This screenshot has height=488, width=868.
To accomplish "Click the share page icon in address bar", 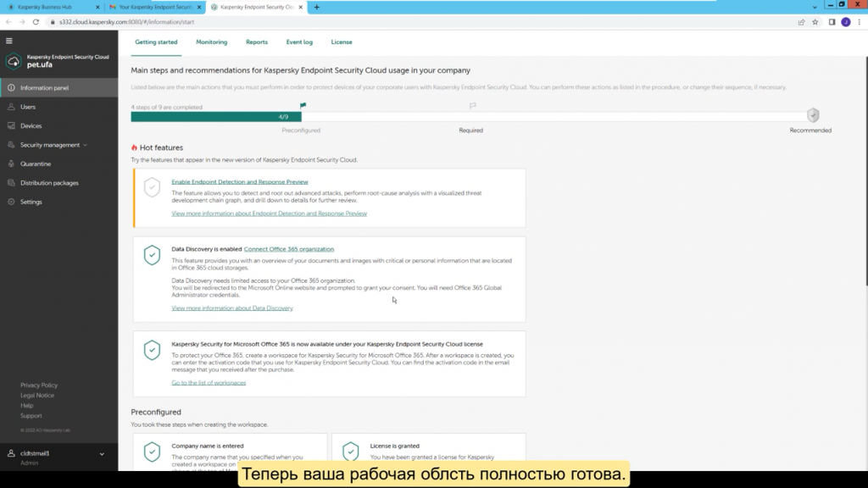I will pyautogui.click(x=801, y=22).
